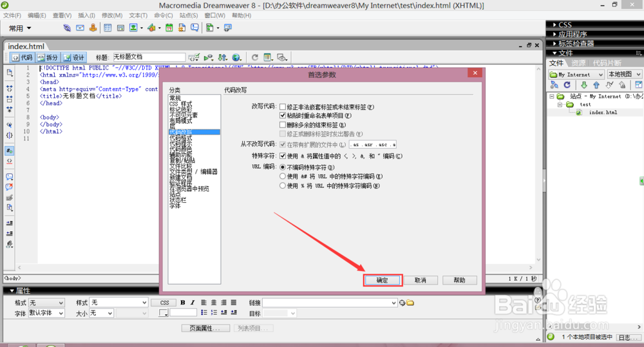Open the 本地视图 view dropdown
Screen dimensions: 644x347
[624, 74]
